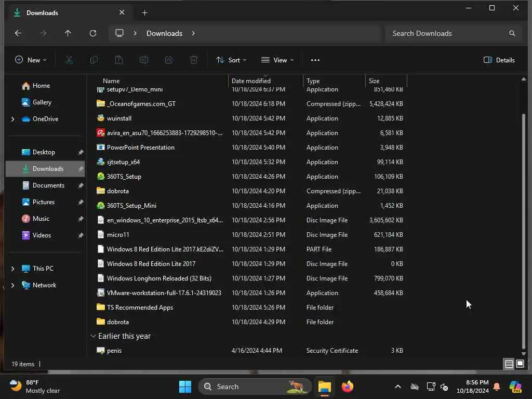Show hidden system tray icons

coord(398,387)
